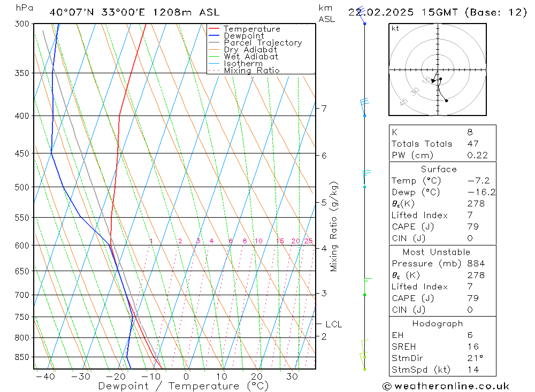Click the 45 ring label in the hodograph
The height and width of the screenshot is (392, 535).
tap(403, 102)
